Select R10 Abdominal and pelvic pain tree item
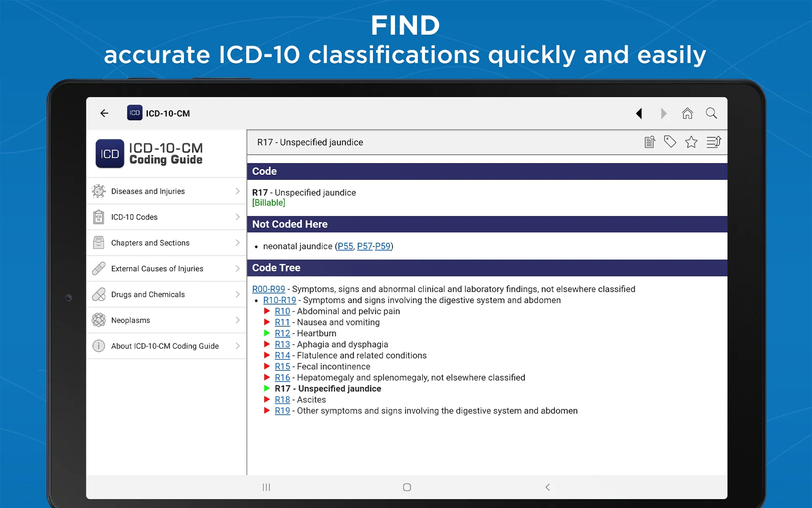This screenshot has width=812, height=508. [x=282, y=311]
